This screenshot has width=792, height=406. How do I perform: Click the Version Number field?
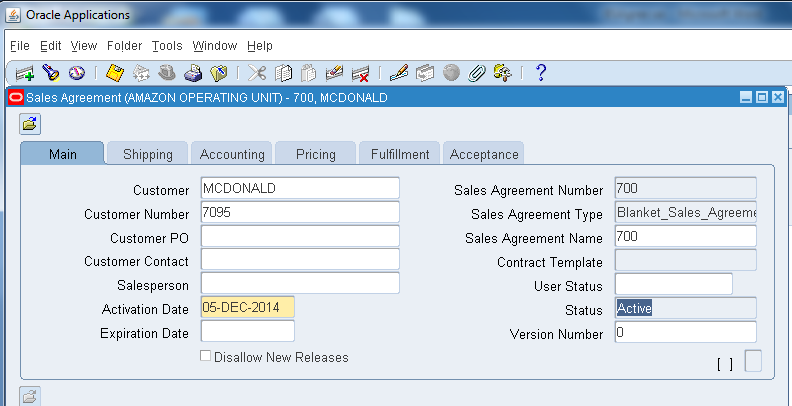685,332
